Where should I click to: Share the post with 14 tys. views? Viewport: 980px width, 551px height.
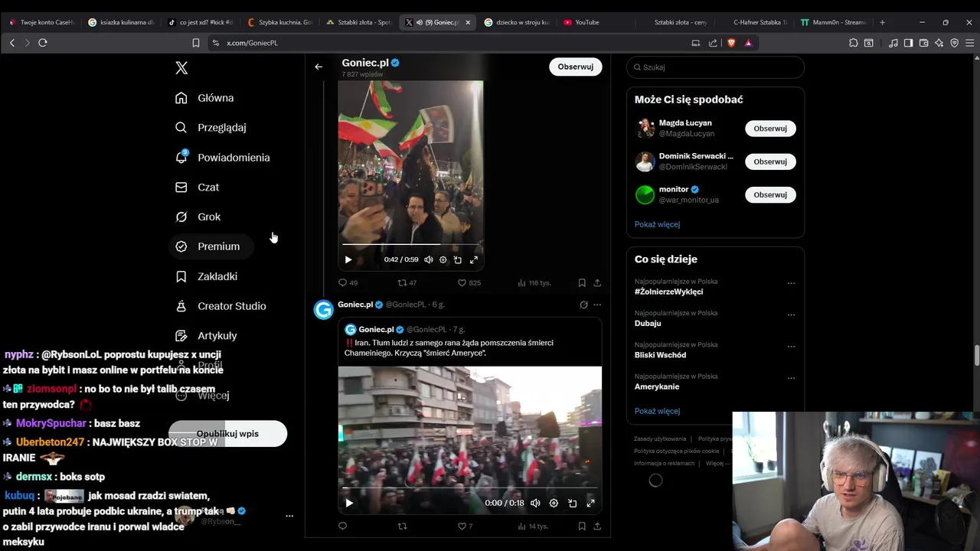597,527
